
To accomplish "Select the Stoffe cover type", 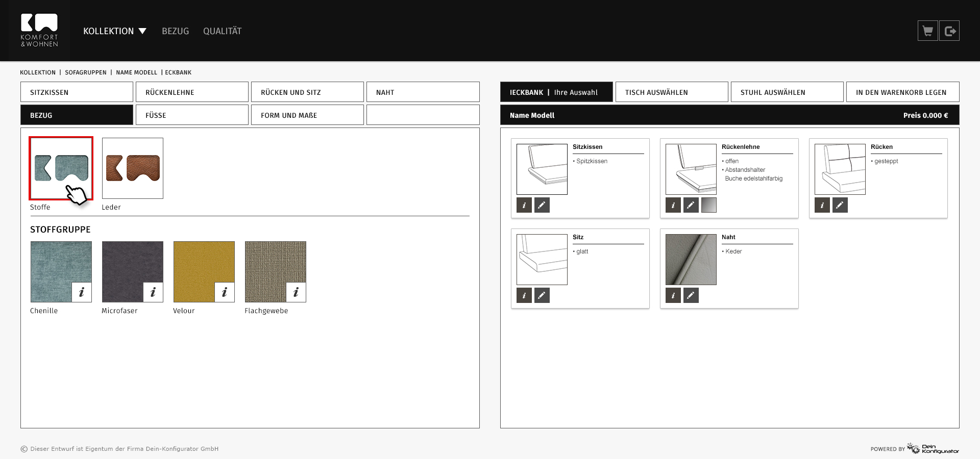I will coord(61,168).
